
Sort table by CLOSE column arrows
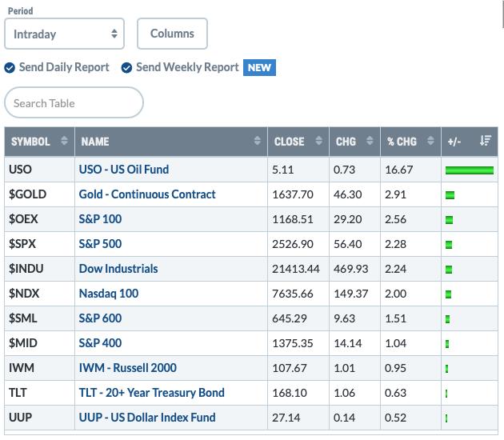coord(319,141)
